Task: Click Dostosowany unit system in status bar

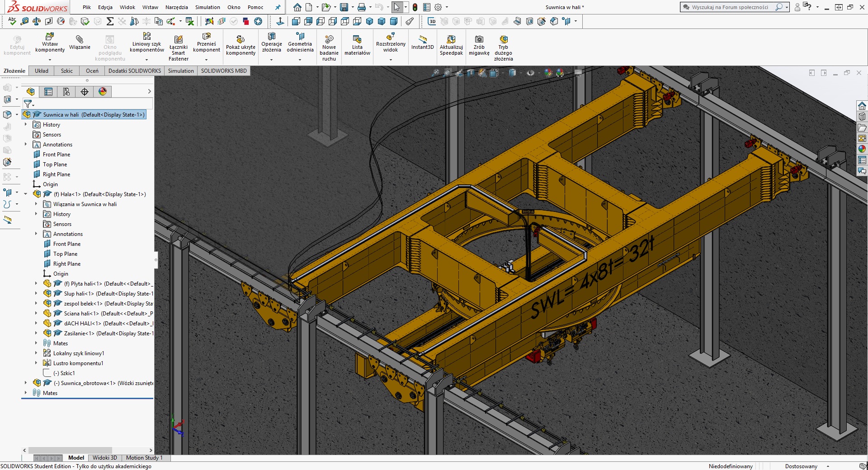Action: pos(801,466)
